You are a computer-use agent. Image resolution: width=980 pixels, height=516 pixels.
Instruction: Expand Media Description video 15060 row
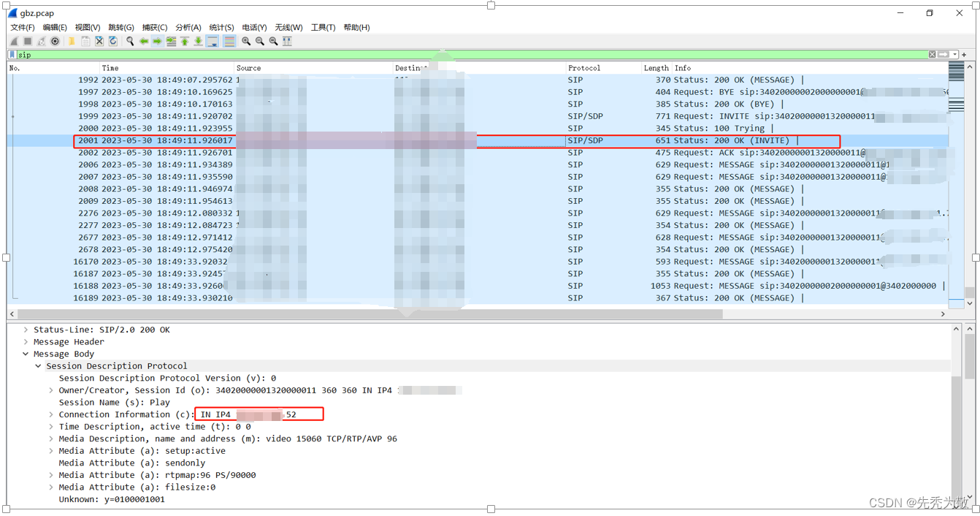[x=51, y=439]
